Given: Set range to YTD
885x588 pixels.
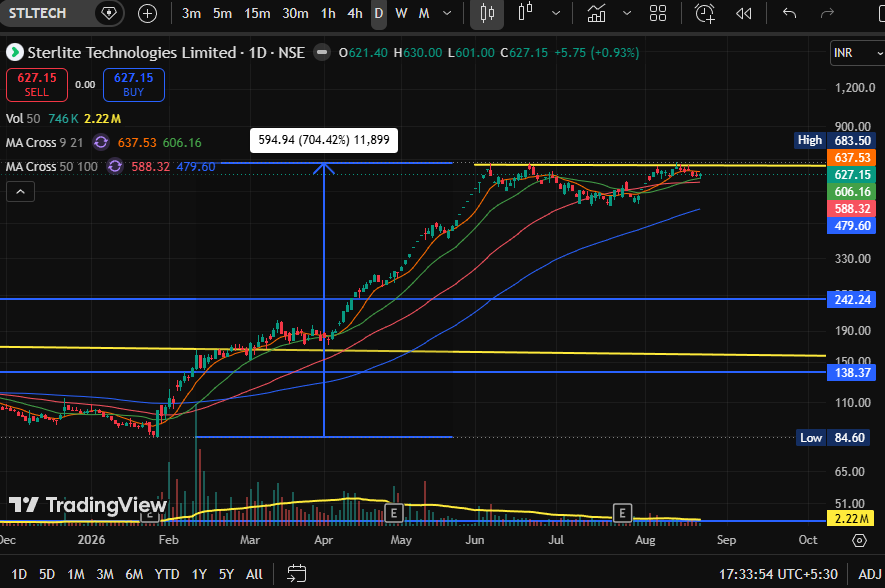Looking at the screenshot, I should (x=167, y=574).
